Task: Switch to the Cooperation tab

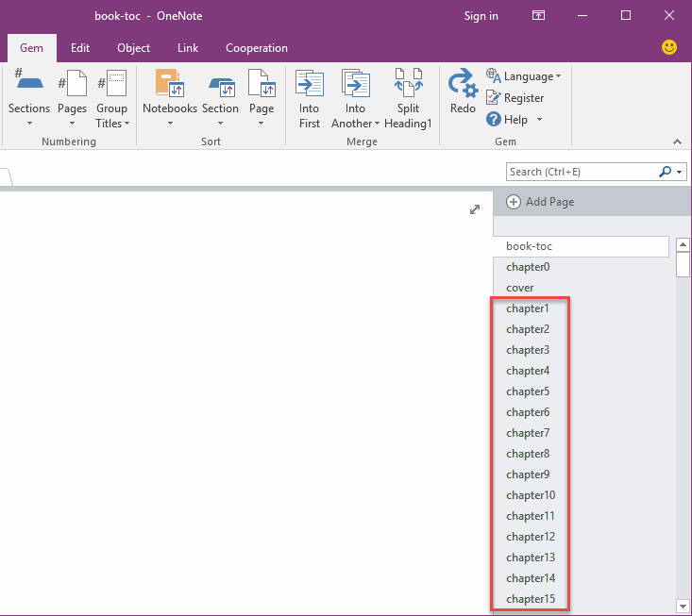Action: pyautogui.click(x=257, y=47)
